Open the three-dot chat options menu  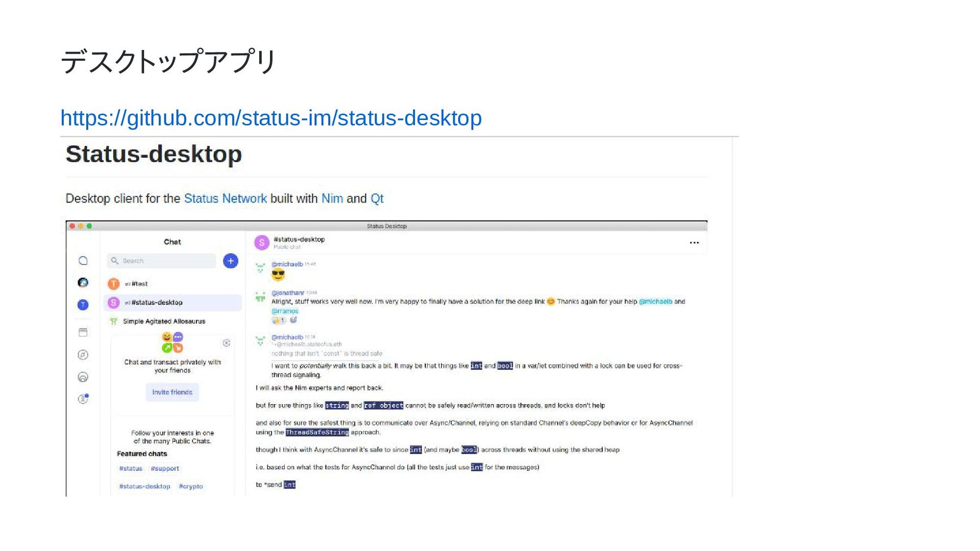click(694, 243)
